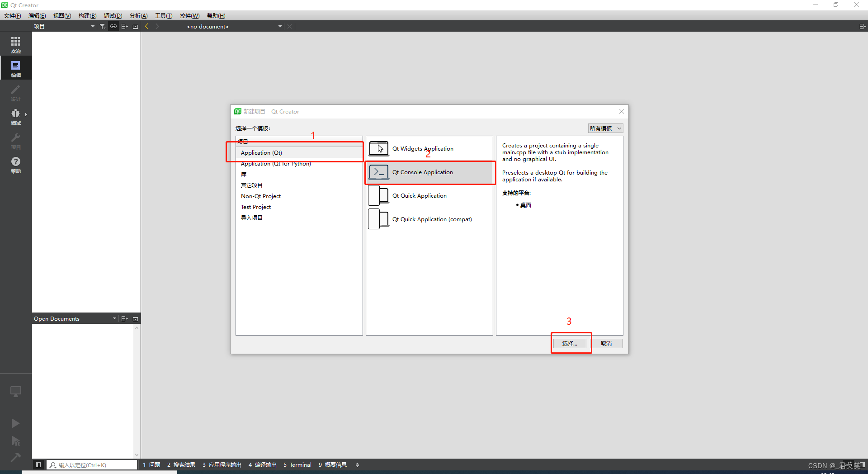Image resolution: width=868 pixels, height=474 pixels.
Task: Close the current document X button
Action: [x=290, y=26]
